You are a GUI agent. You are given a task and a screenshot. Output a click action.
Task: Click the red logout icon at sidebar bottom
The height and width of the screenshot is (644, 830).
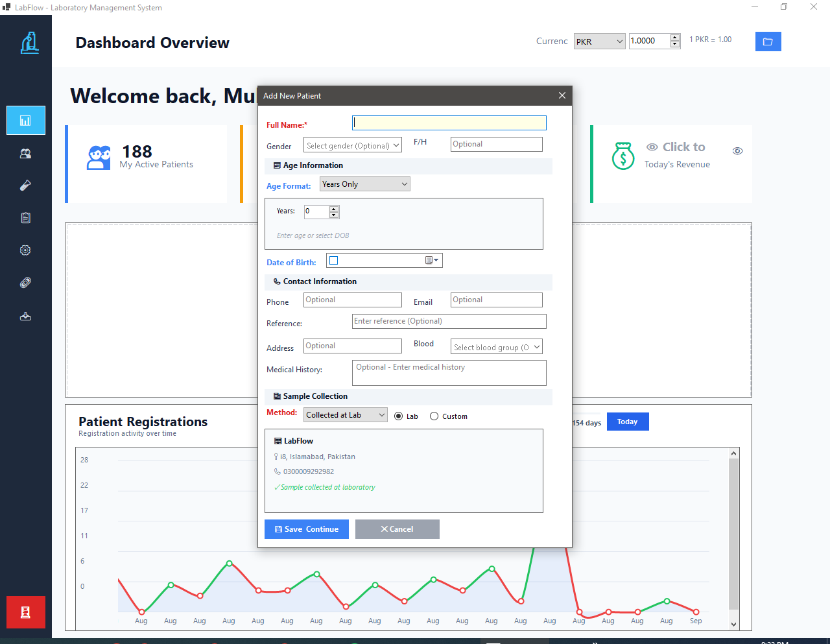coord(26,612)
